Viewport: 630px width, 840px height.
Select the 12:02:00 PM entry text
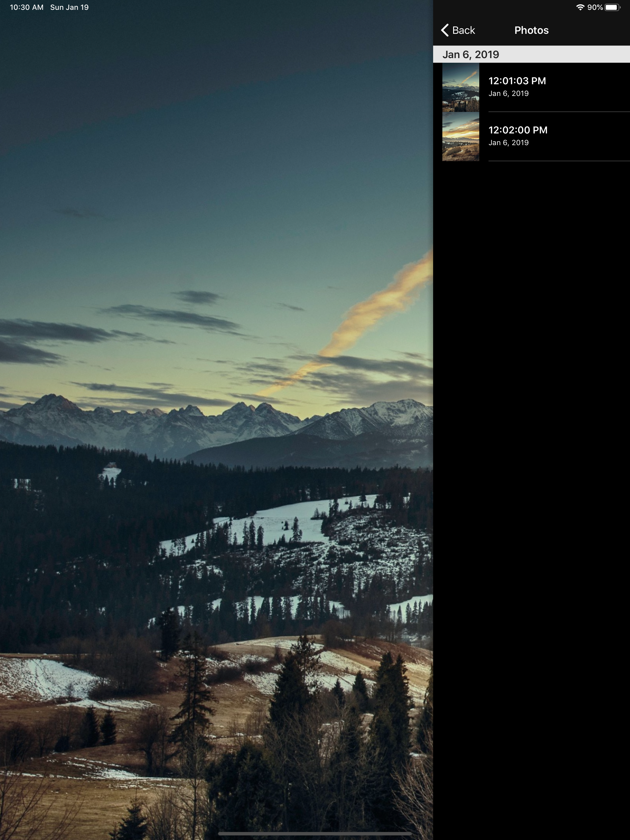518,130
